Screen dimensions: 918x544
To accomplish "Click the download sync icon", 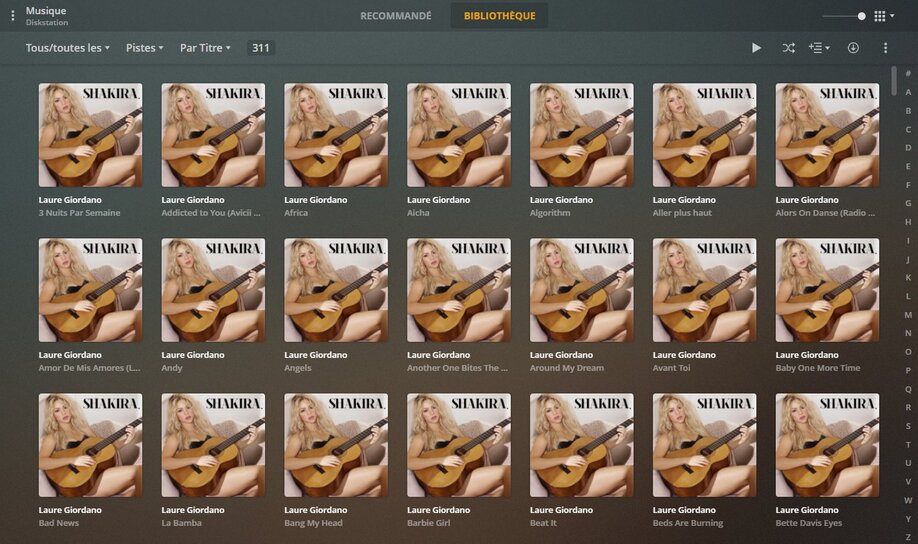I will pyautogui.click(x=853, y=48).
